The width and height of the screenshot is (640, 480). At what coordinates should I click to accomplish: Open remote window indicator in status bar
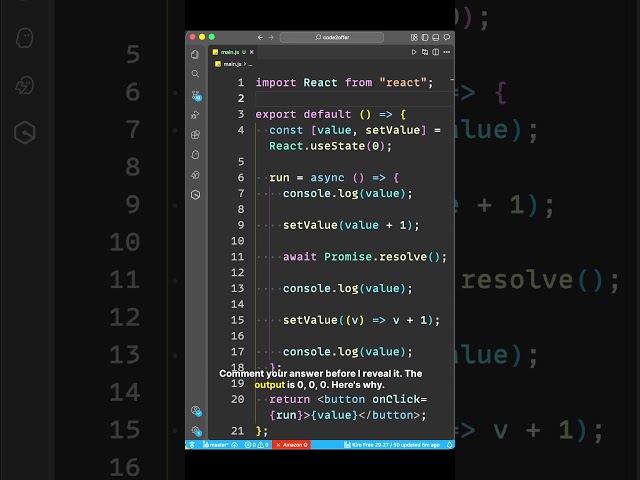click(x=192, y=445)
